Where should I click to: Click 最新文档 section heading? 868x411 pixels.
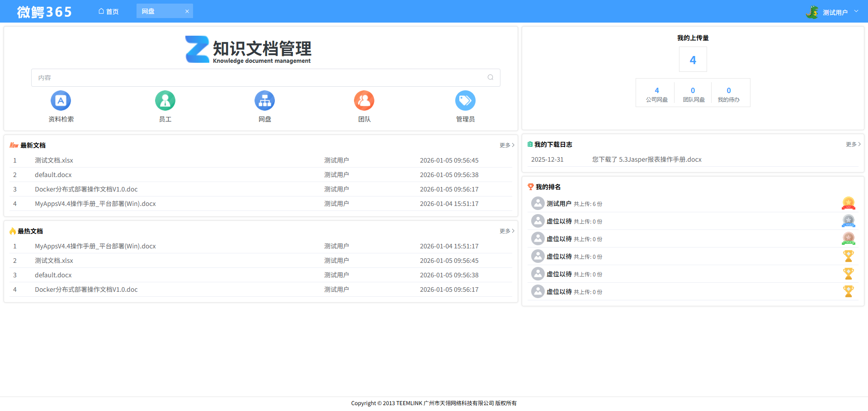tap(33, 145)
